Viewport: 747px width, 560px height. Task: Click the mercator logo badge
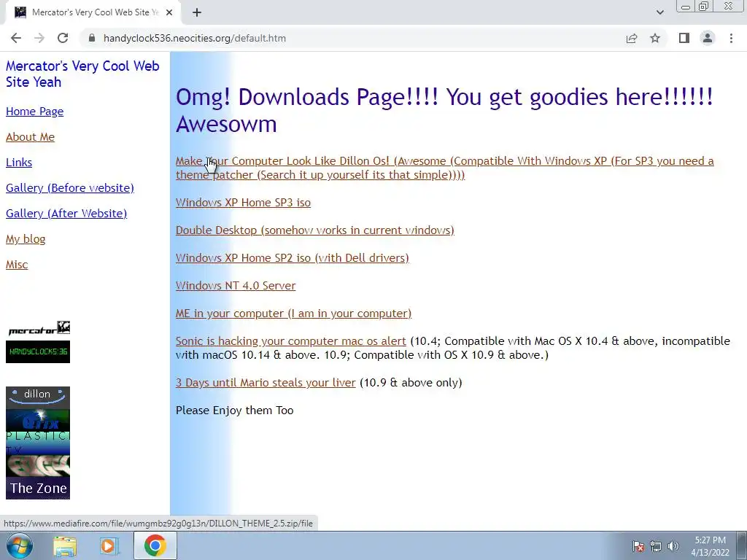[39, 329]
